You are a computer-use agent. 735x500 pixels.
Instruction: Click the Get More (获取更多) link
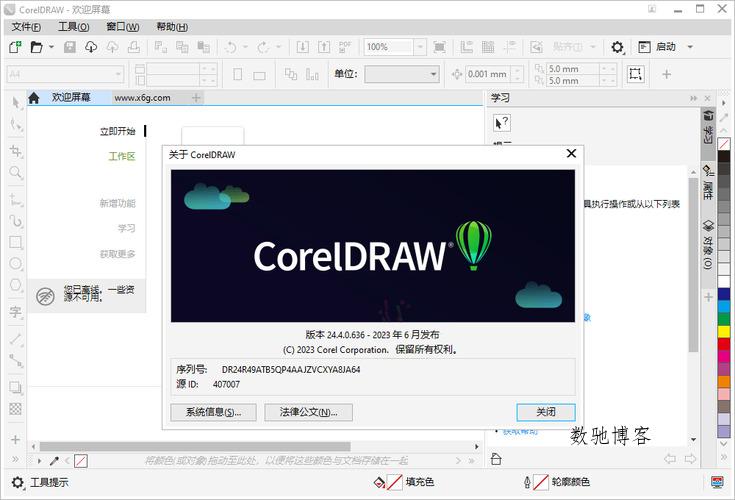[x=118, y=254]
